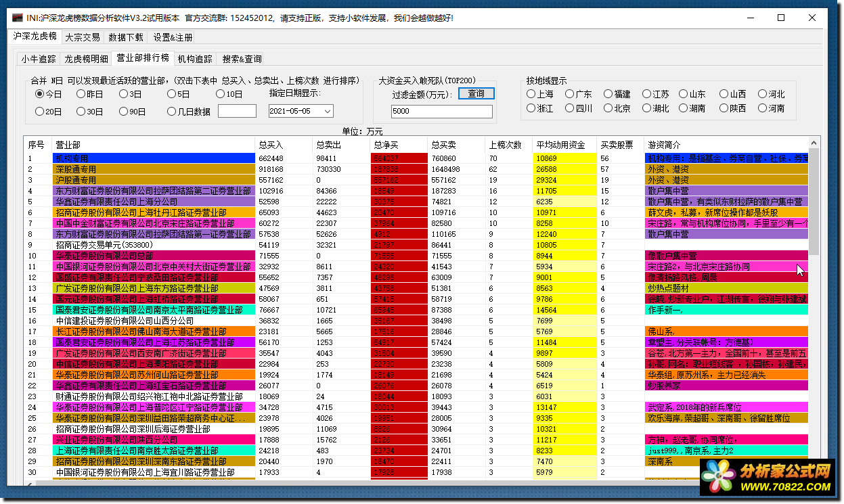Open the 指定日期显示 date dropdown

click(x=328, y=111)
